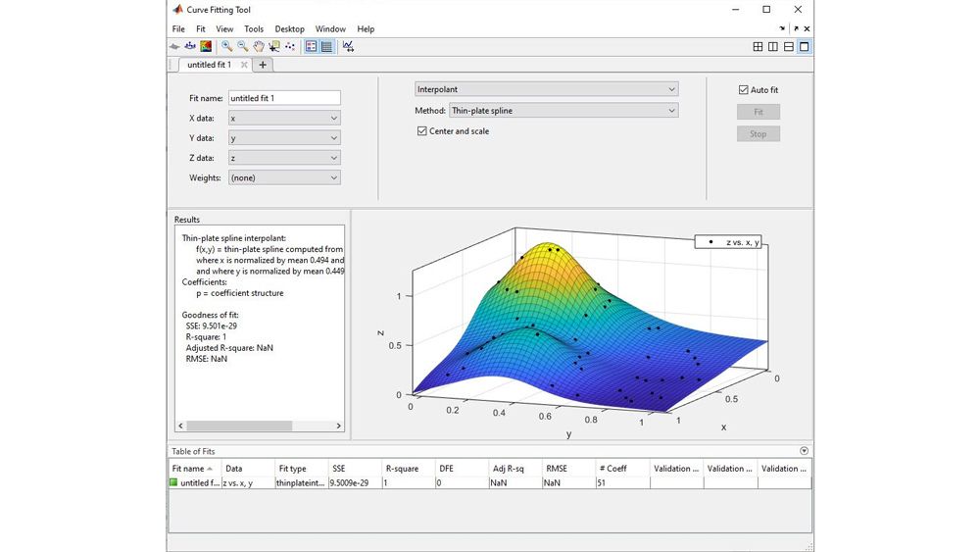The height and width of the screenshot is (552, 980).
Task: Click the contour plot toolbar icon
Action: pyautogui.click(x=206, y=46)
